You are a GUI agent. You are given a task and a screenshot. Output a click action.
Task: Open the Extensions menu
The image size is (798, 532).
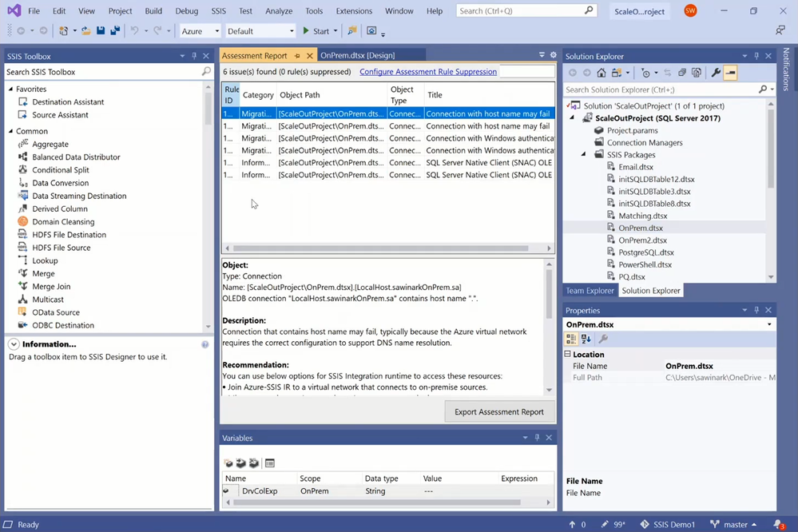point(354,10)
